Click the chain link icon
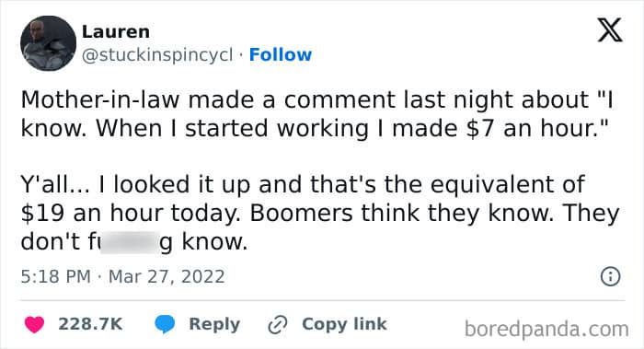Screen dimensions: 644x349 (x=278, y=325)
